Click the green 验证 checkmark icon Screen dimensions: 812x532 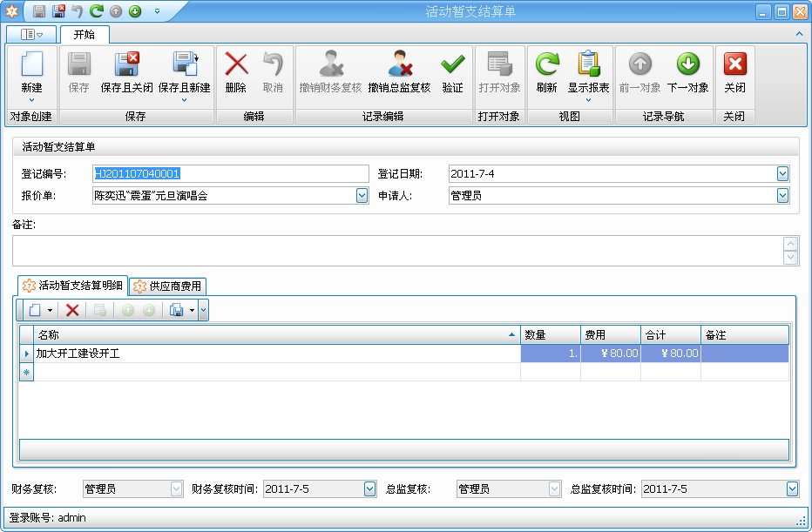pos(452,64)
